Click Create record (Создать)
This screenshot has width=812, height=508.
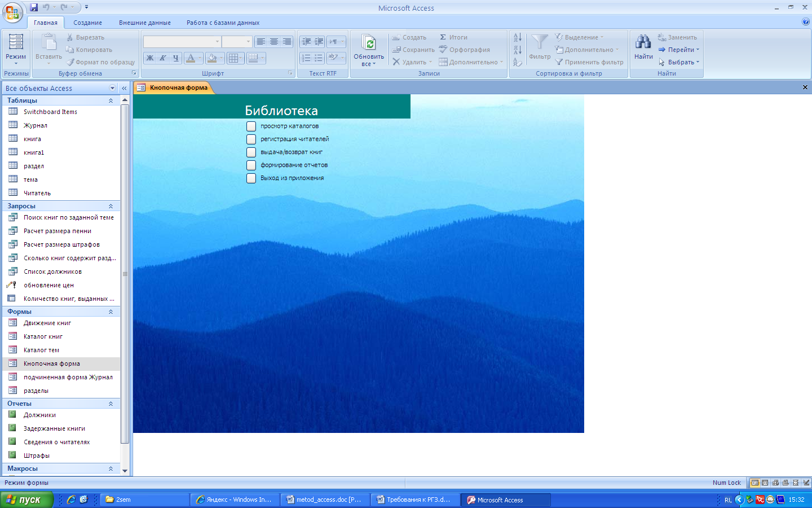pos(409,37)
